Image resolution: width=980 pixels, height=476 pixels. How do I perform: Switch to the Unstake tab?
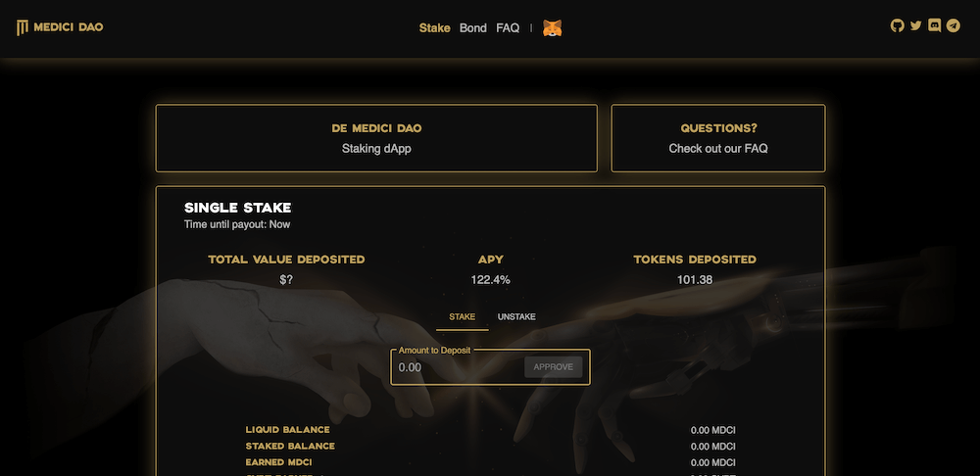516,317
